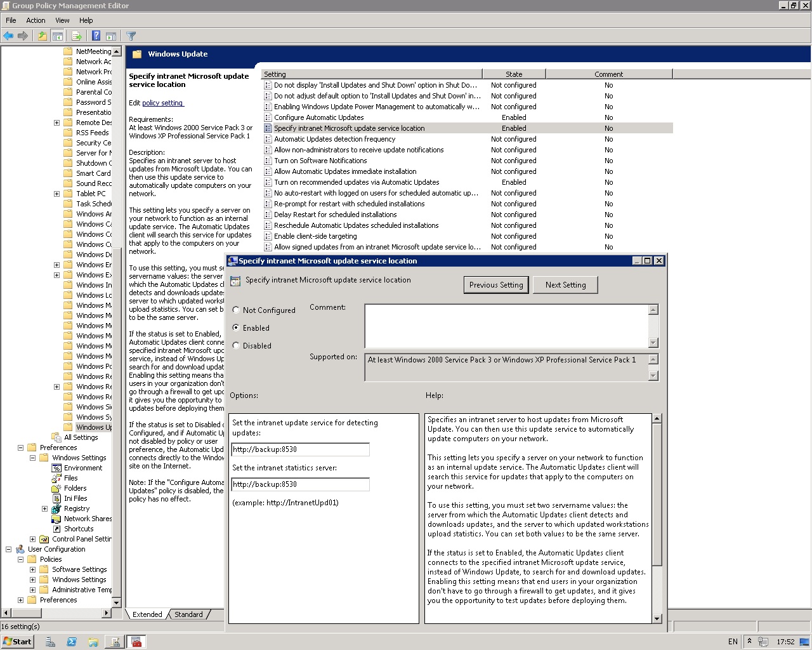Viewport: 812px width, 650px height.
Task: Click the Filter funnel toolbar icon
Action: 131,36
